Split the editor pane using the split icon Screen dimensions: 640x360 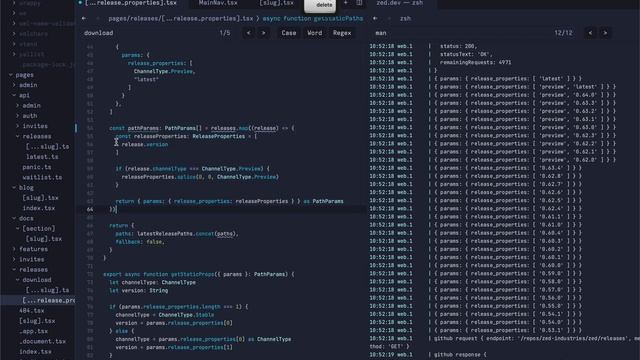coord(359,3)
